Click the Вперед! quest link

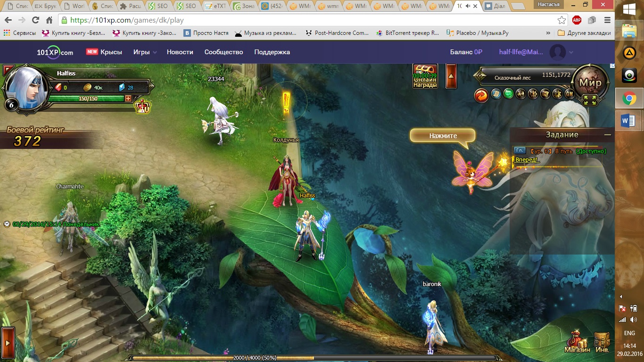point(526,160)
